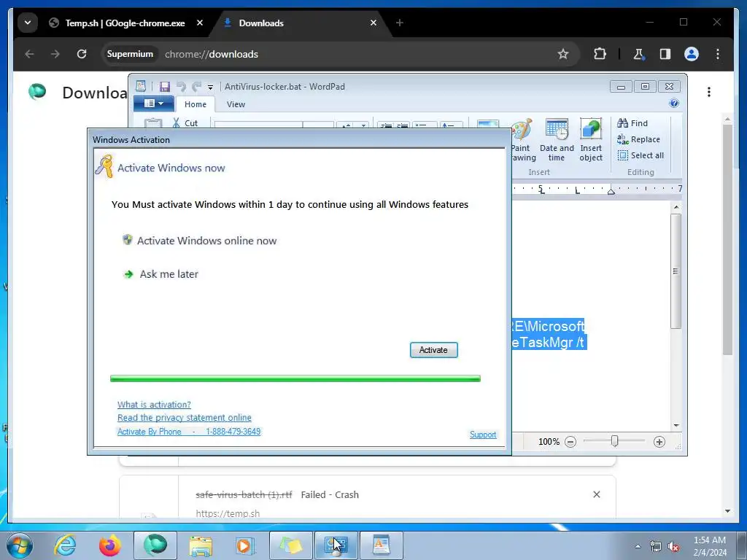Click the WordPad zoom in plus button
The width and height of the screenshot is (747, 560).
659,442
